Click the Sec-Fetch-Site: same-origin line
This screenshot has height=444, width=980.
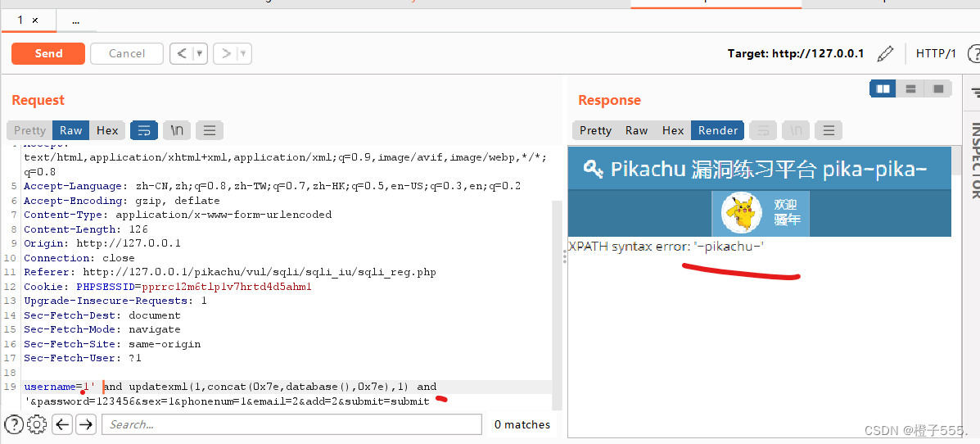pyautogui.click(x=112, y=344)
